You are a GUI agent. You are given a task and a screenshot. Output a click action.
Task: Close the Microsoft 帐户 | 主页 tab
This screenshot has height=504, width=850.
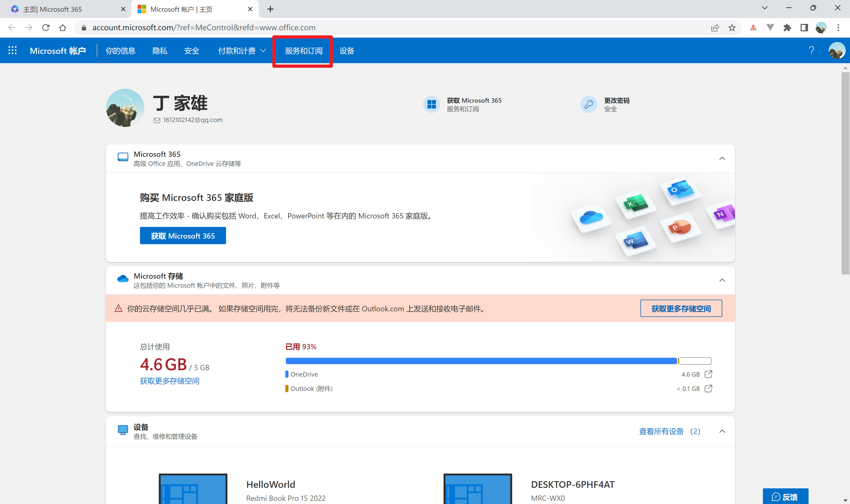tap(250, 9)
